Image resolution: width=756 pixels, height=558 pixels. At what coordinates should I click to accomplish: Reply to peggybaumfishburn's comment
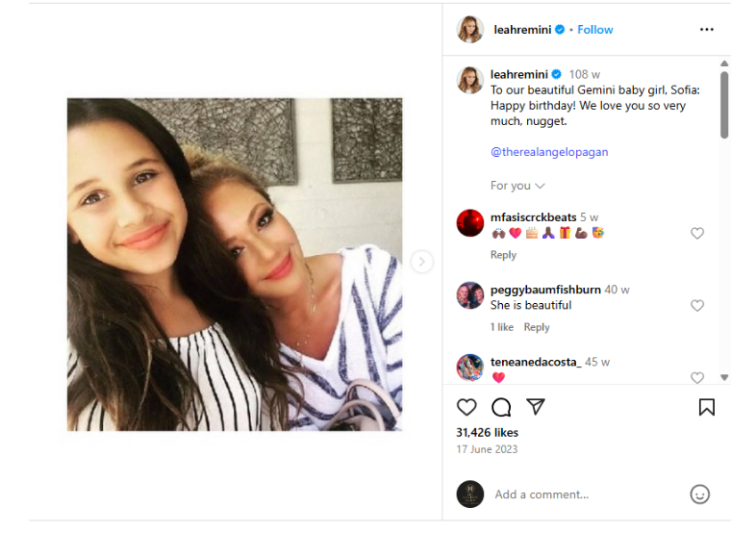(x=537, y=327)
